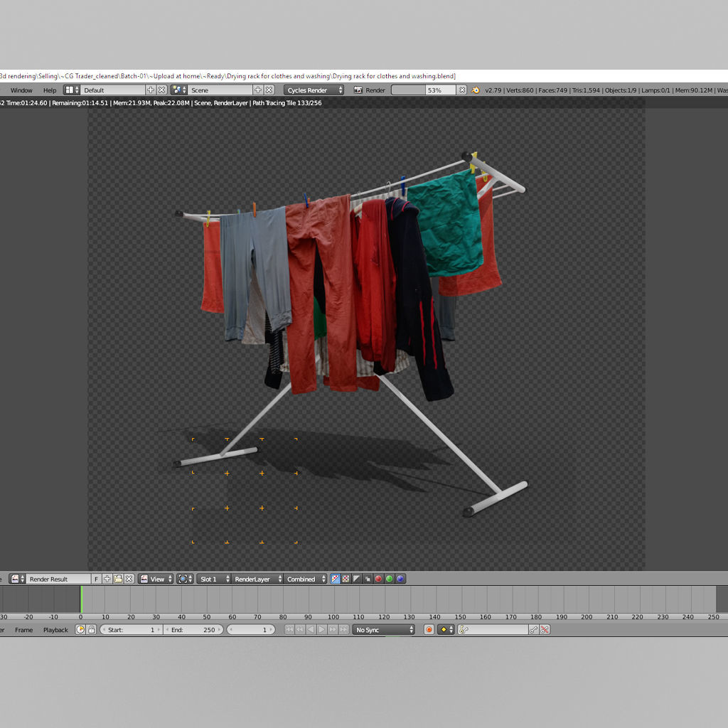
Task: Select Alpha channel display mode
Action: (357, 579)
